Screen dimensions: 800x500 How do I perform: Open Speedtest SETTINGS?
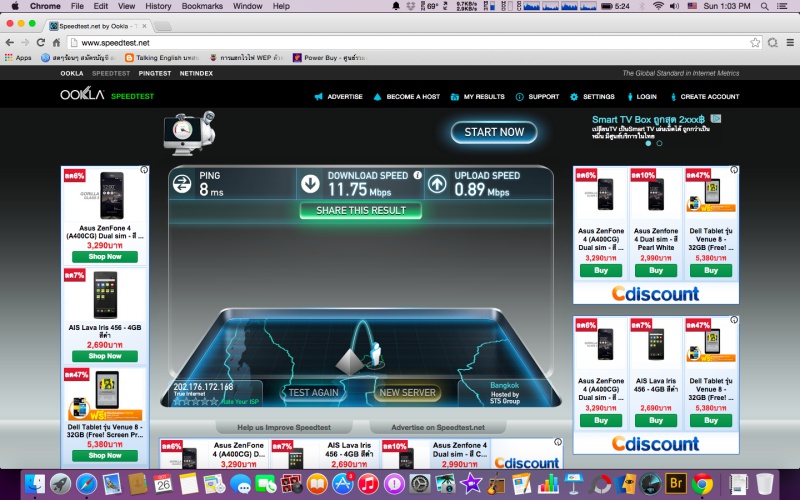click(x=592, y=96)
